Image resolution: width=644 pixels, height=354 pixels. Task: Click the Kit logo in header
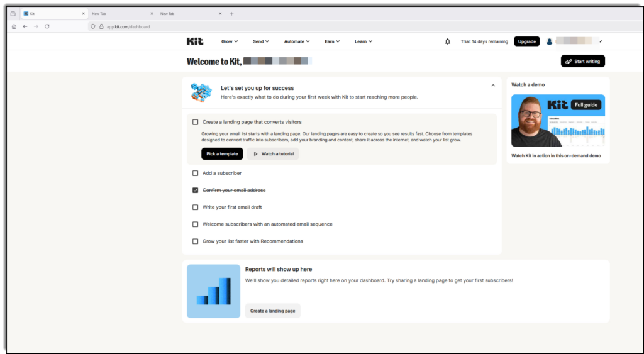[x=195, y=41]
